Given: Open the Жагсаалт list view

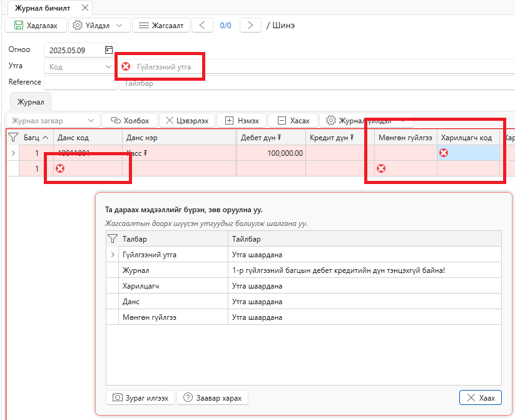Looking at the screenshot, I should coord(161,25).
